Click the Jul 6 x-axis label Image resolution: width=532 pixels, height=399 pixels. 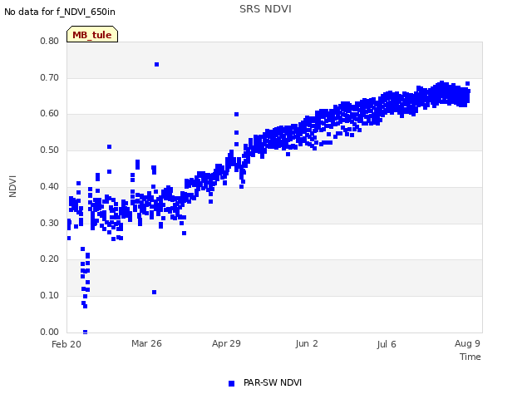[387, 344]
